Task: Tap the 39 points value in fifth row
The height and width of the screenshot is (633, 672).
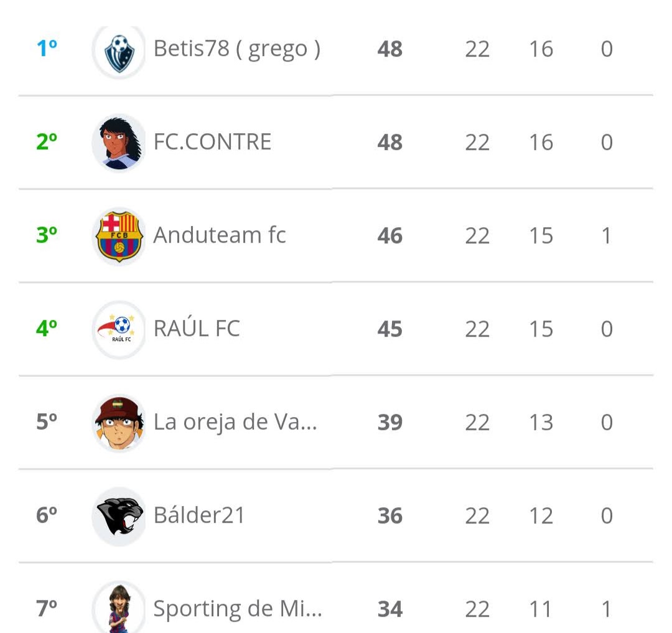Action: click(390, 423)
